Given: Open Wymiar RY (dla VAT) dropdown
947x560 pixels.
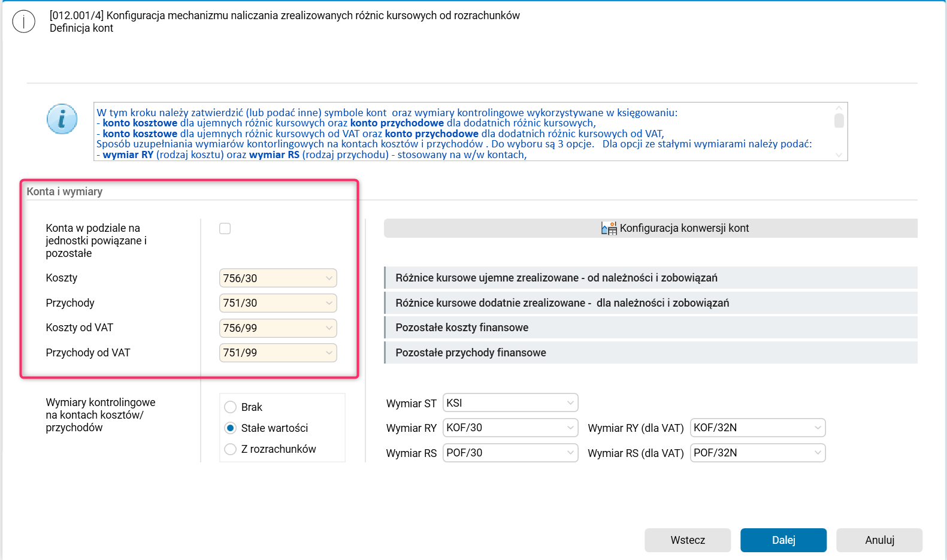Looking at the screenshot, I should (818, 428).
